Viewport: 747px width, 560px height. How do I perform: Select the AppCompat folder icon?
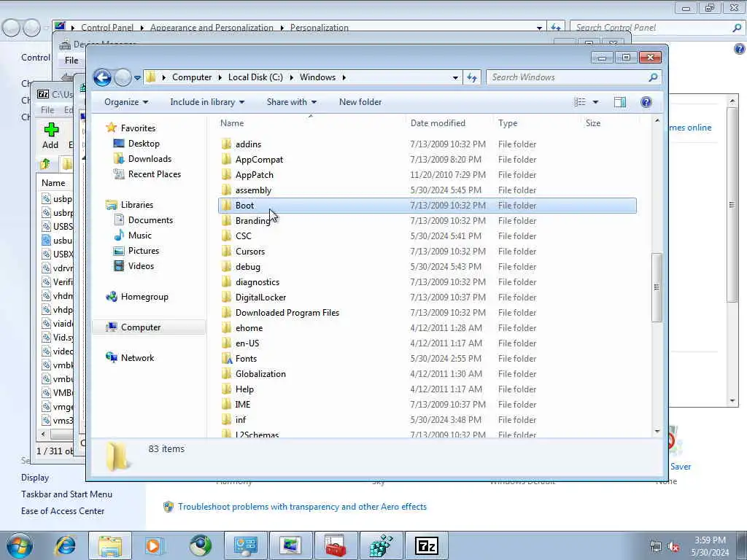[x=226, y=159]
